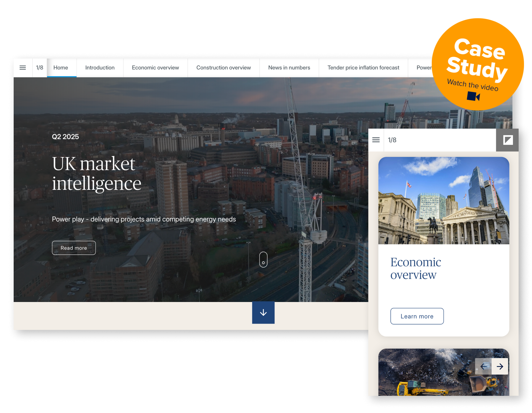This screenshot has height=413, width=532.
Task: Click the video camera icon on badge
Action: coord(473,97)
